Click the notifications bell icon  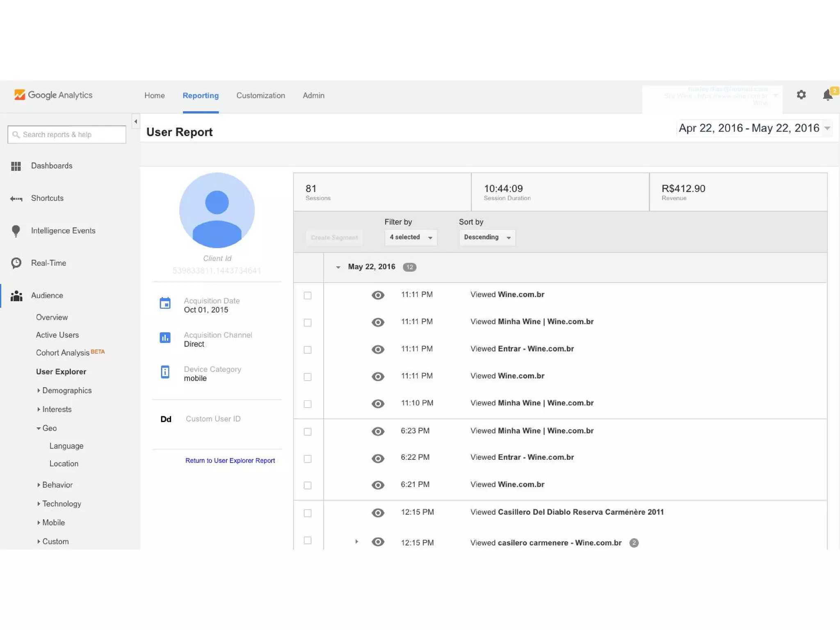point(827,95)
